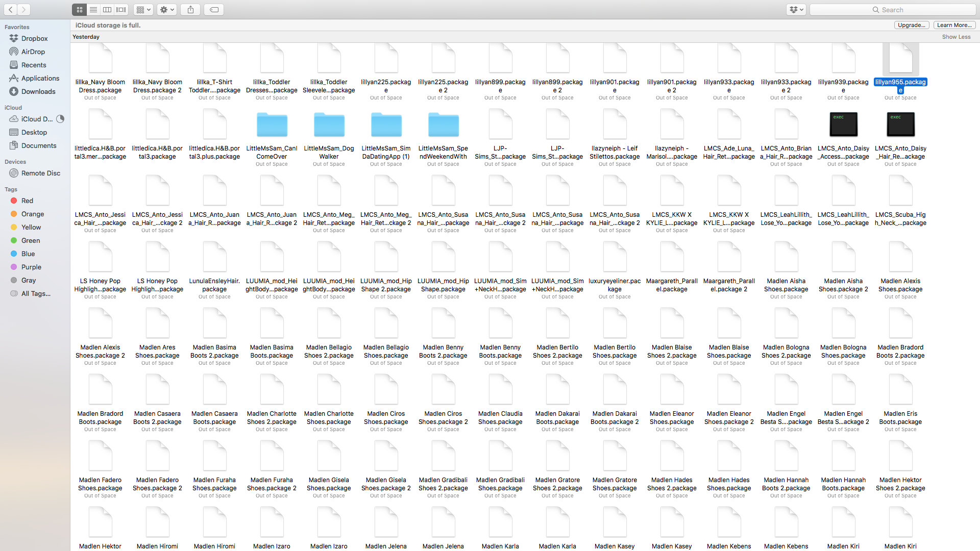Click the 'Madlen Eris Boots.package' file name
980x551 pixels.
click(x=900, y=418)
